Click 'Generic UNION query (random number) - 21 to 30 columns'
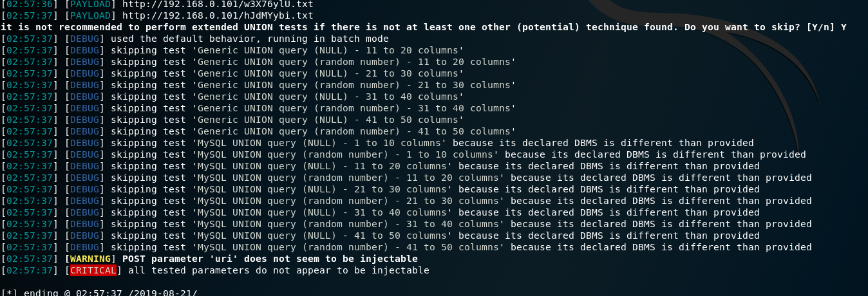 coord(354,85)
